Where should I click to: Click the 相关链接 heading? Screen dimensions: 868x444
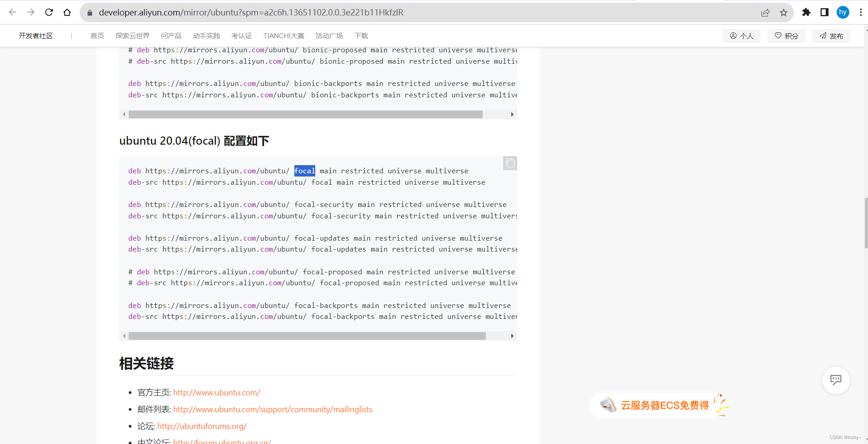(146, 363)
